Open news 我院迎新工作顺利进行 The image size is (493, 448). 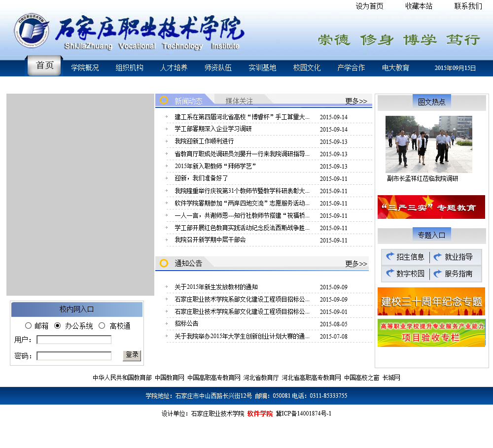tap(205, 141)
